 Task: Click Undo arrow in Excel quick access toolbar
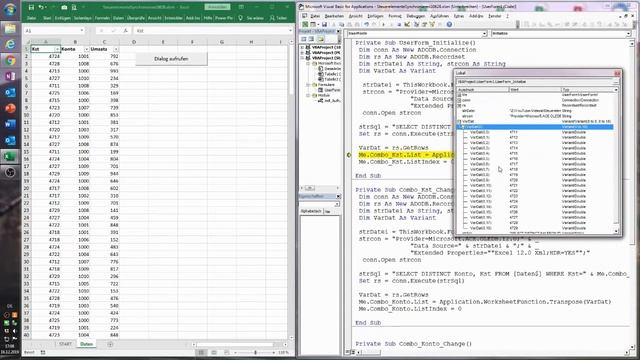41,7
